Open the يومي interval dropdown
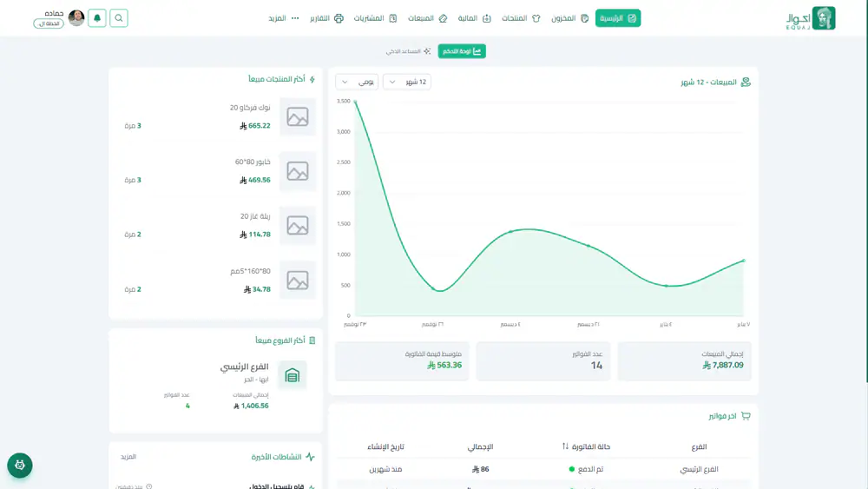868x489 pixels. click(357, 82)
